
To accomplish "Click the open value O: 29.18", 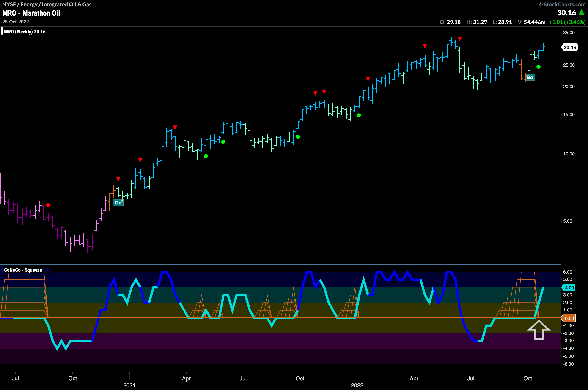I will 450,22.
